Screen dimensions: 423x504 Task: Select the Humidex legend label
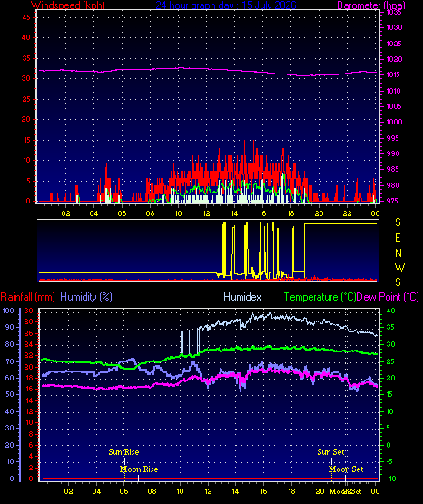pyautogui.click(x=242, y=297)
